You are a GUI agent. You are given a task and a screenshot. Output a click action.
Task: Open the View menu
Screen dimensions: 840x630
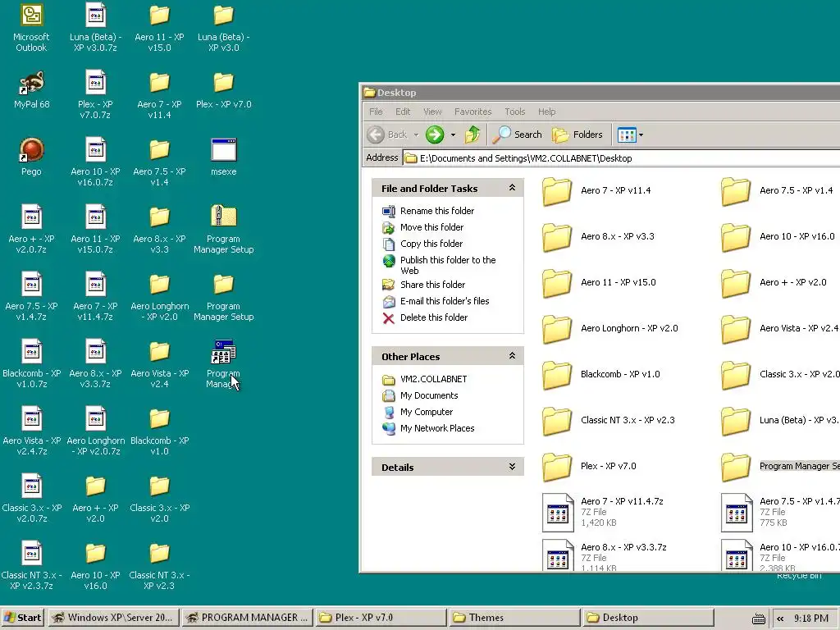[x=432, y=112]
